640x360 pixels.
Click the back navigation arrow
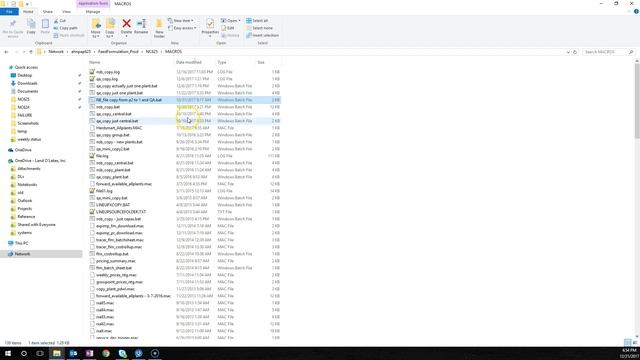click(x=6, y=52)
